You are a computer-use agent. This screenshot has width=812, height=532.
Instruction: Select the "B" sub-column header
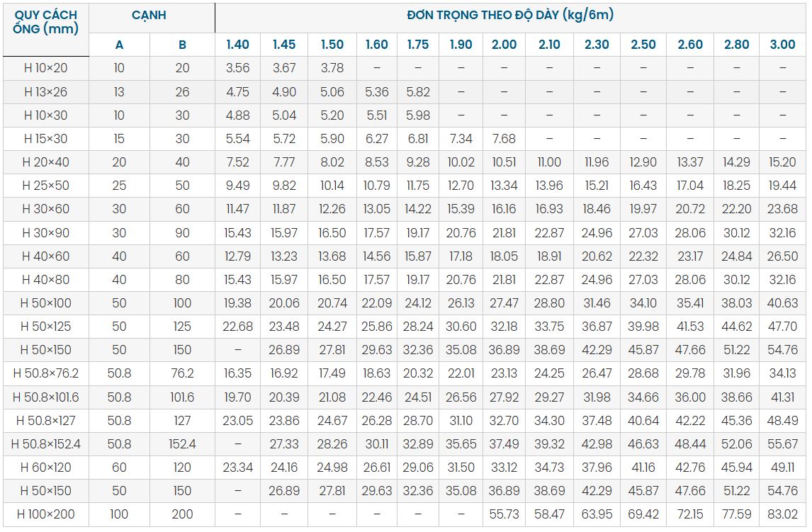point(182,45)
